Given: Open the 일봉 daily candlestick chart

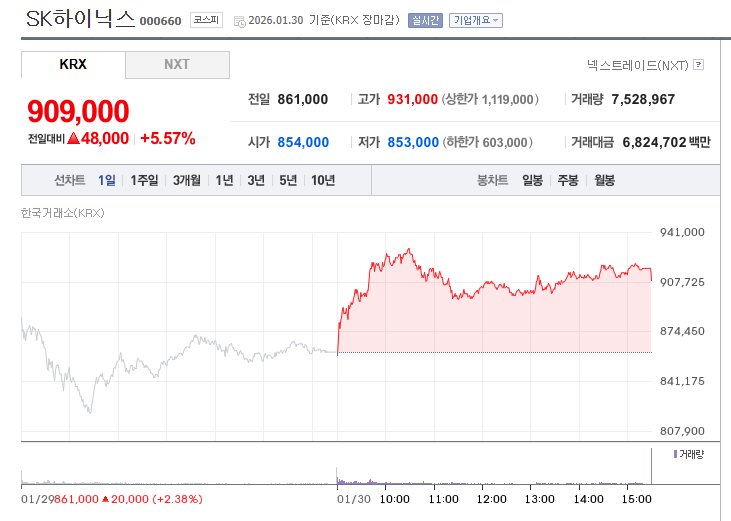Looking at the screenshot, I should [x=532, y=180].
